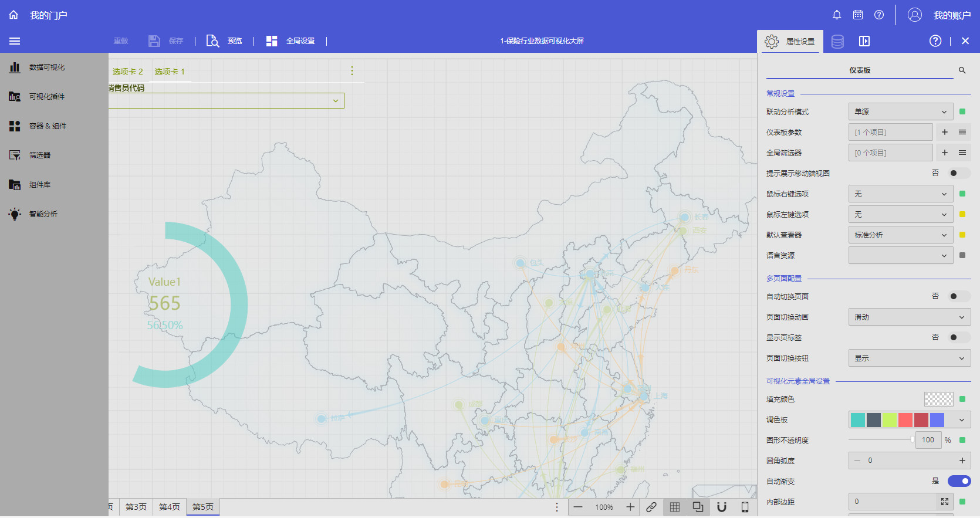Viewport: 980px width, 518px height.
Task: Open 数据可视化 in left sidebar
Action: point(47,67)
